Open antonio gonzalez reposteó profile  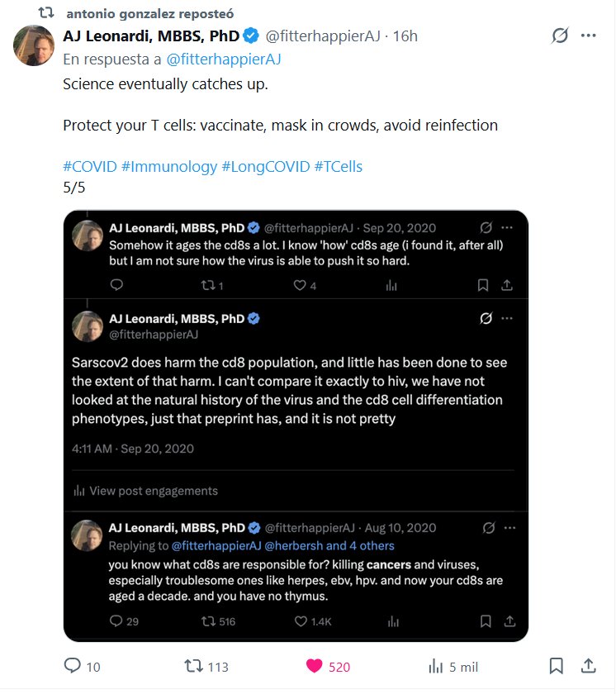click(149, 14)
